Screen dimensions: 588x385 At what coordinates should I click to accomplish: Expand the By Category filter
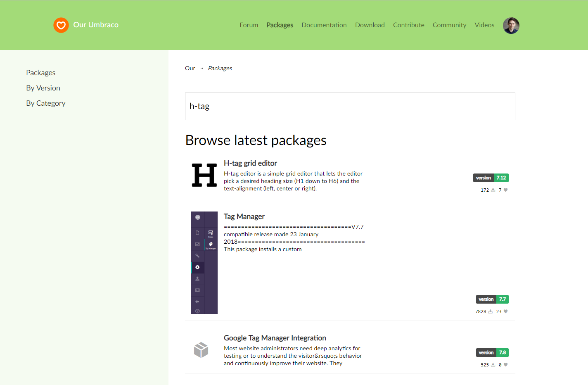pos(45,103)
